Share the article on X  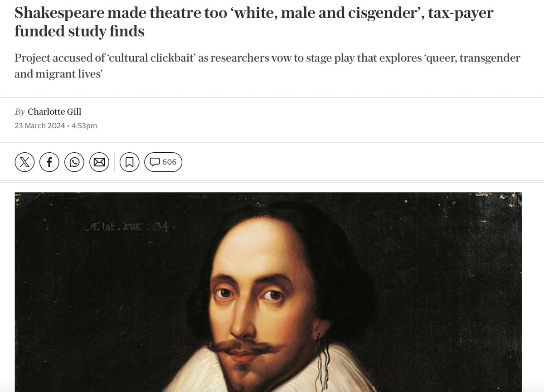pyautogui.click(x=24, y=162)
